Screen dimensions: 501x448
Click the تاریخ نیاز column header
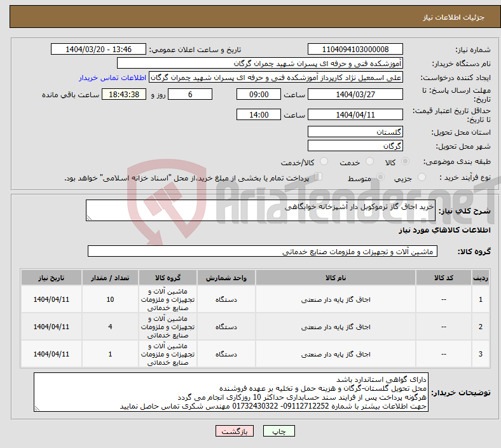pos(51,278)
